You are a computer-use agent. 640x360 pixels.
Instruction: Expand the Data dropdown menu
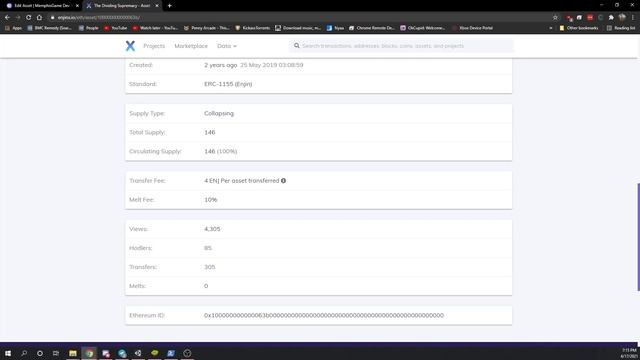tap(227, 46)
